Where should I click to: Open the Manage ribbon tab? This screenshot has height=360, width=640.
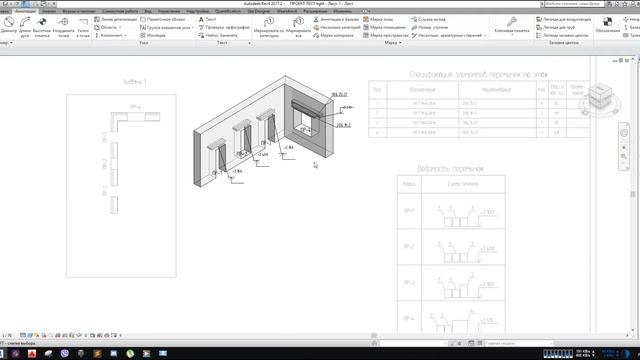169,11
